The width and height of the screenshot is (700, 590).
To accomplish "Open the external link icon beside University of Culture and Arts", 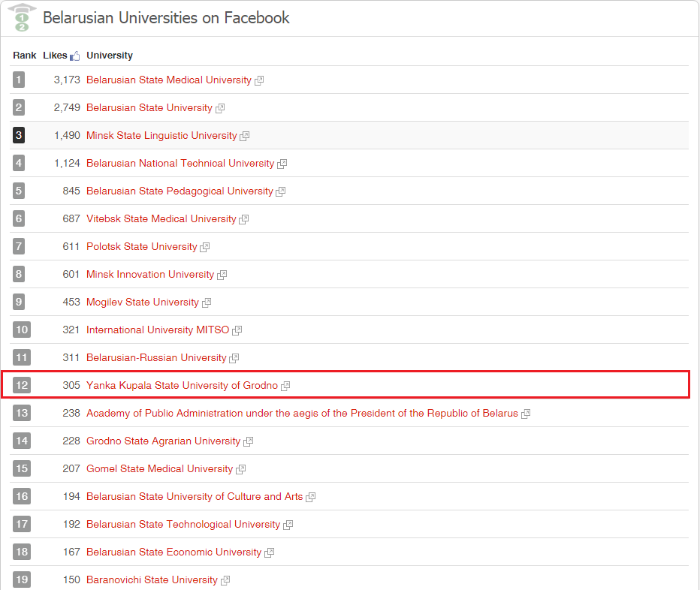I will (311, 497).
